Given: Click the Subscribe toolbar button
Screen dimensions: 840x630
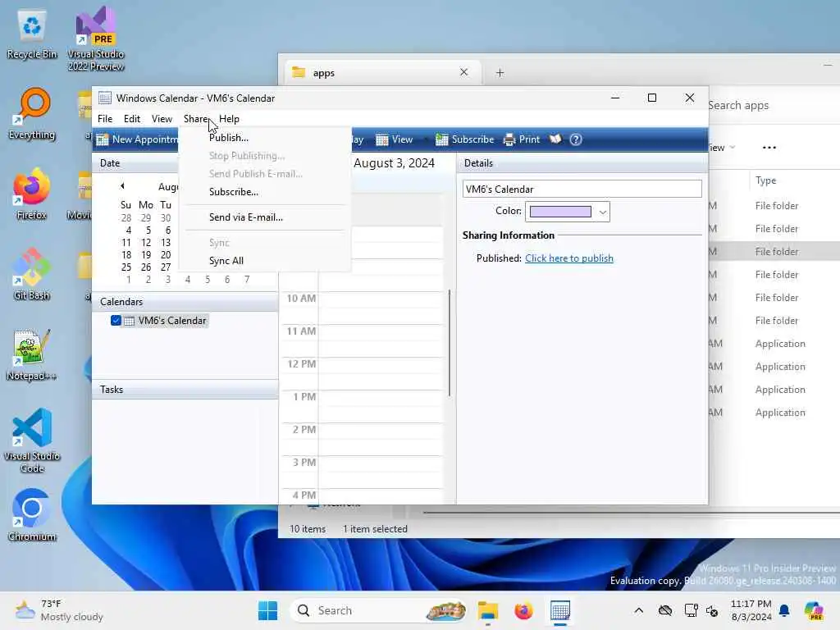Looking at the screenshot, I should tap(464, 139).
